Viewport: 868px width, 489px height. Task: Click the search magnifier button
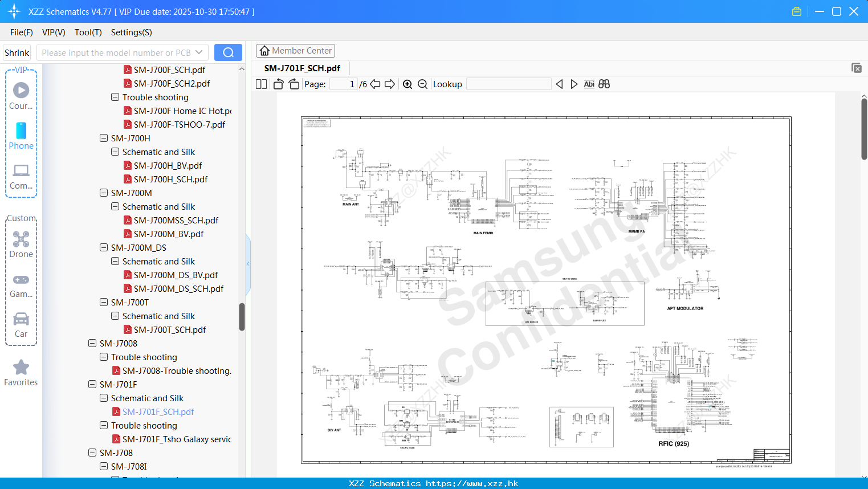click(228, 52)
